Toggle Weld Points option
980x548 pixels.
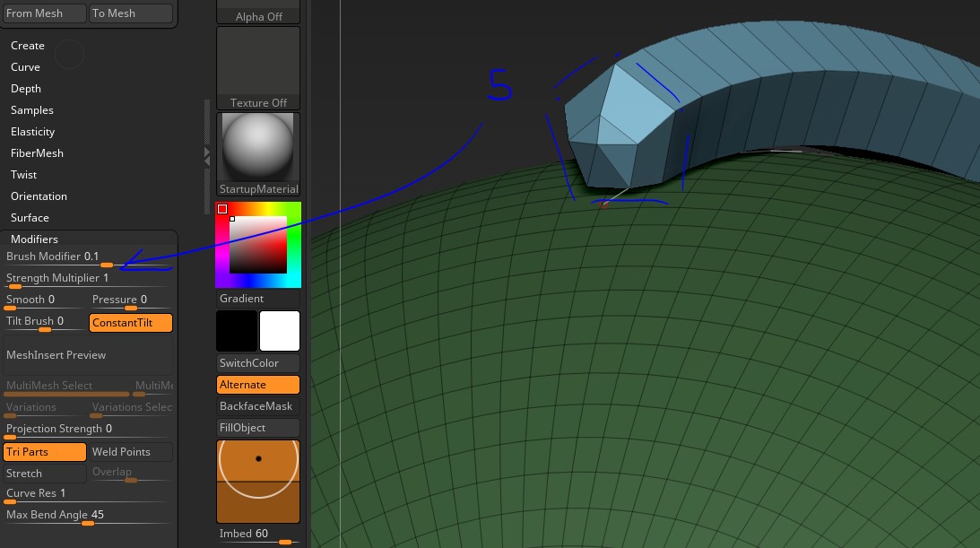point(131,452)
